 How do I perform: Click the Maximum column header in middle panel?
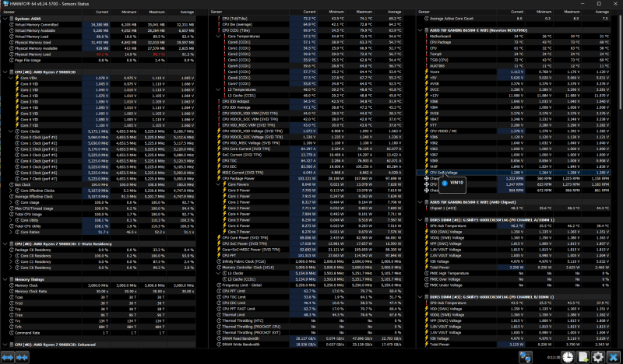(x=360, y=12)
